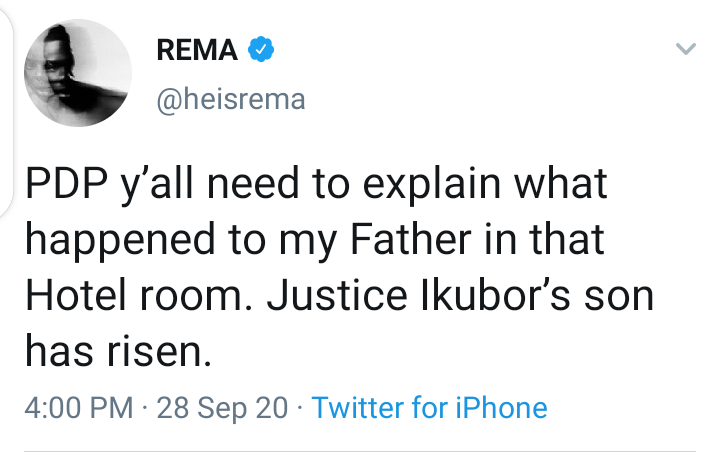Visit the @heisrema handle
Screen dimensions: 720x453
click(x=231, y=99)
